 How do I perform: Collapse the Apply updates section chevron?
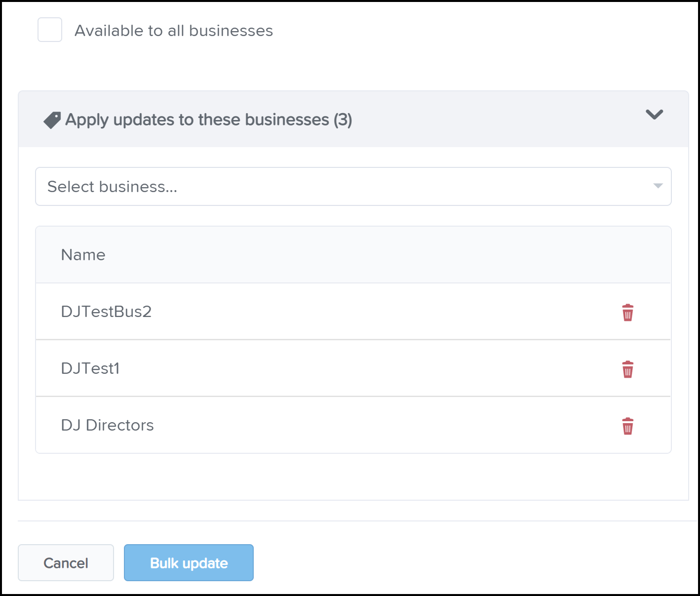pyautogui.click(x=655, y=115)
